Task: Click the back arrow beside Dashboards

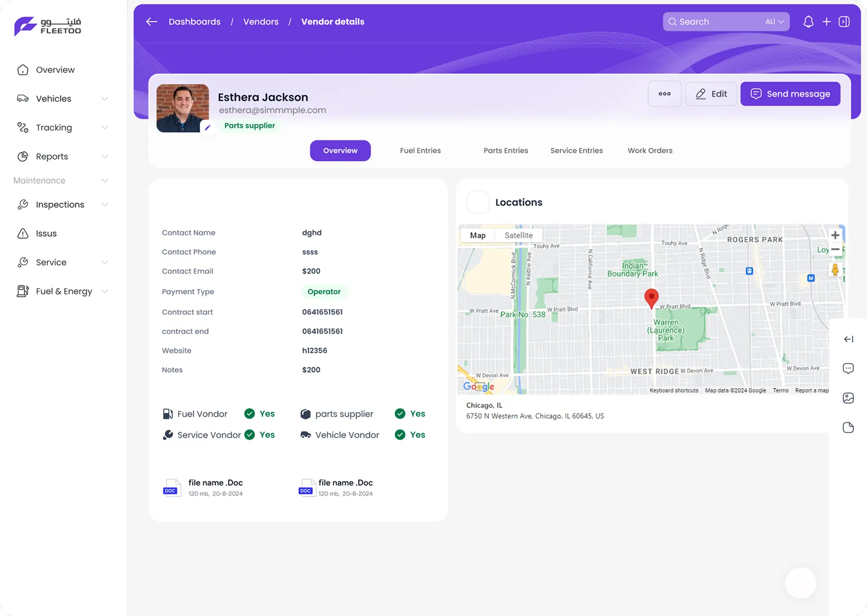Action: click(151, 21)
